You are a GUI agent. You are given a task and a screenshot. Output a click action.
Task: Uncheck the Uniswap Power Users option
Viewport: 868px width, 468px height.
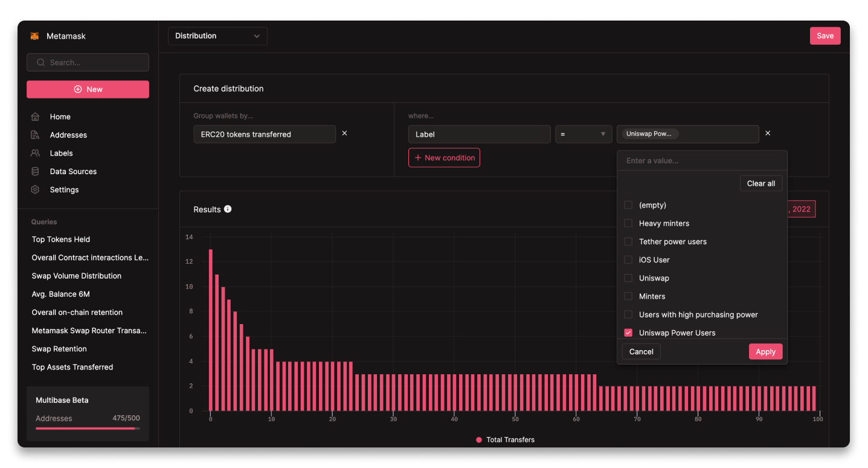(628, 333)
